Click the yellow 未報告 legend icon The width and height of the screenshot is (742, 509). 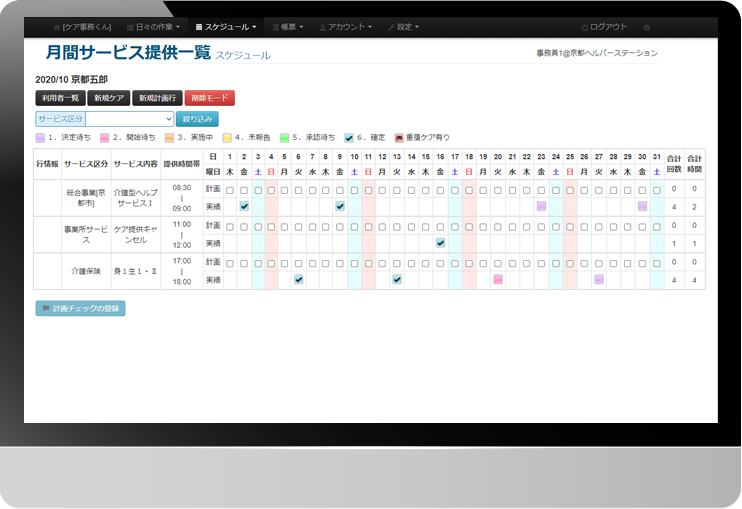pos(227,138)
